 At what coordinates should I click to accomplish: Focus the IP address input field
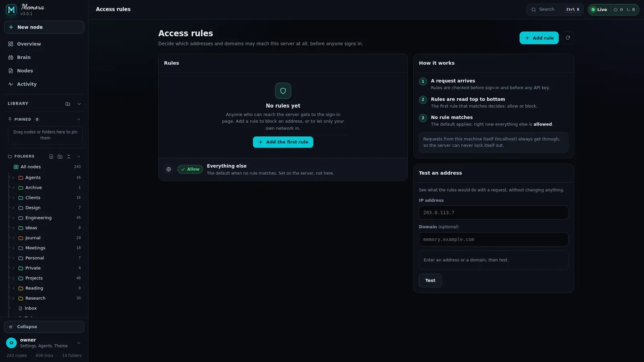pyautogui.click(x=493, y=213)
